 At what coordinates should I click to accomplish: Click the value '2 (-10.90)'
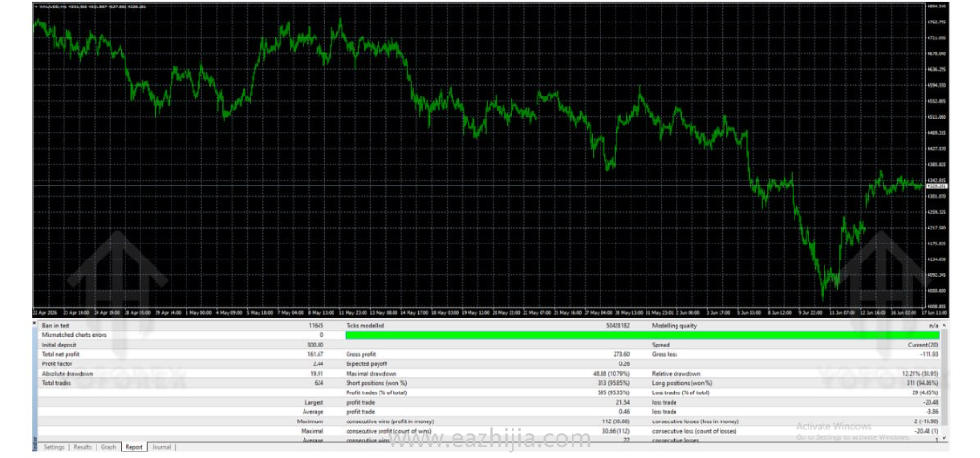point(926,421)
